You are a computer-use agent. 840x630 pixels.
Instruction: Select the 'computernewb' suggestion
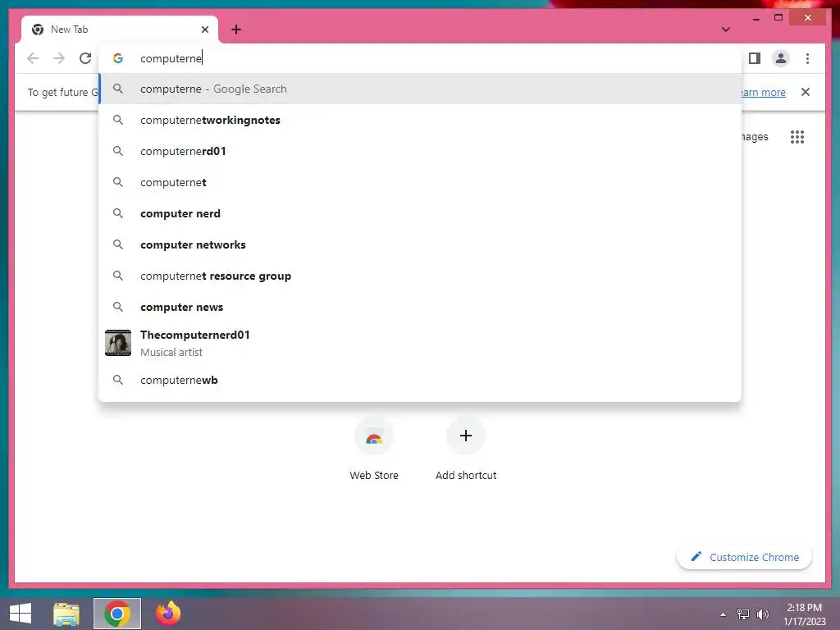tap(420, 380)
